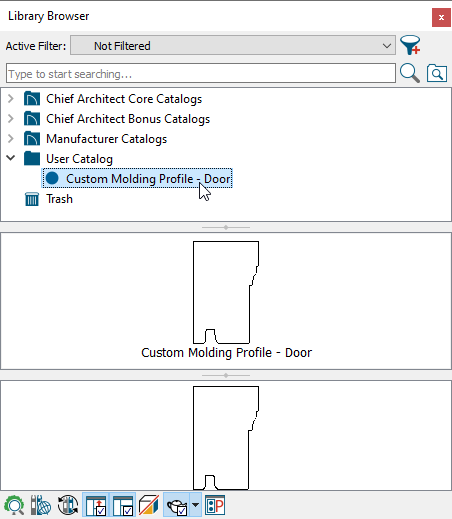Click the add filter funnel icon
The image size is (452, 519).
[410, 45]
